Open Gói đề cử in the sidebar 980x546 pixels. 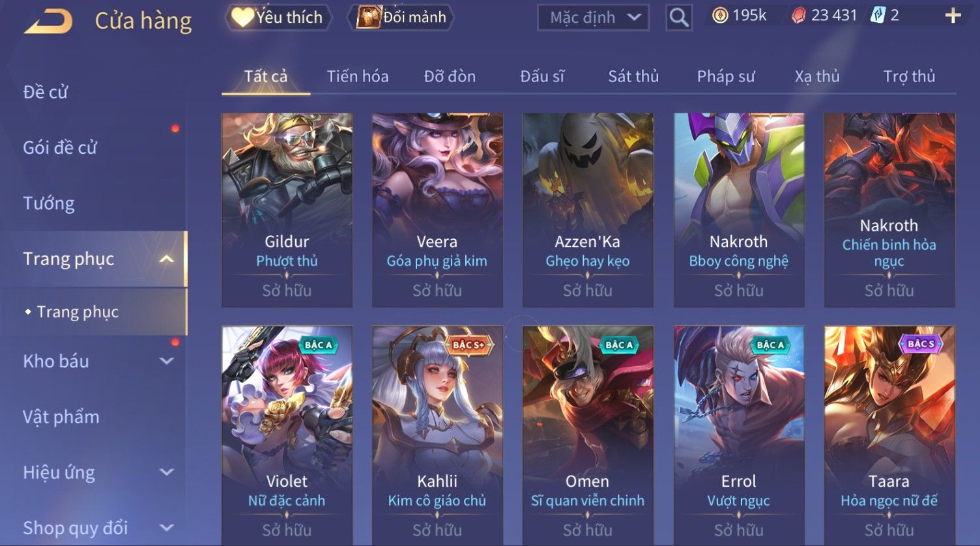pyautogui.click(x=60, y=148)
